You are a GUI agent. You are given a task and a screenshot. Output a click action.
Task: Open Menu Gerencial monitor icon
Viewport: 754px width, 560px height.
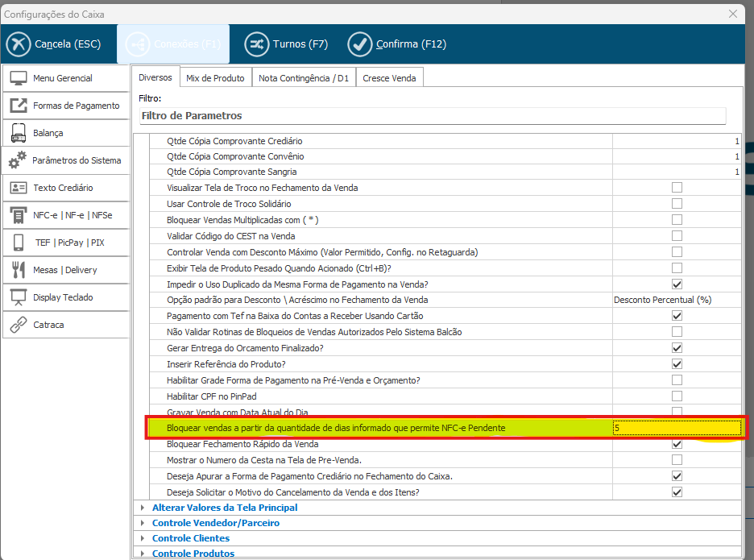pyautogui.click(x=19, y=78)
